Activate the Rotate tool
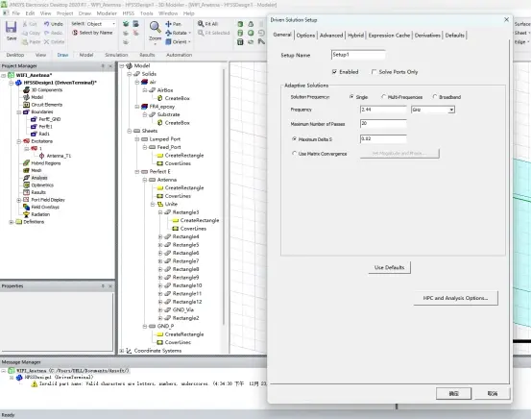 pos(168,33)
